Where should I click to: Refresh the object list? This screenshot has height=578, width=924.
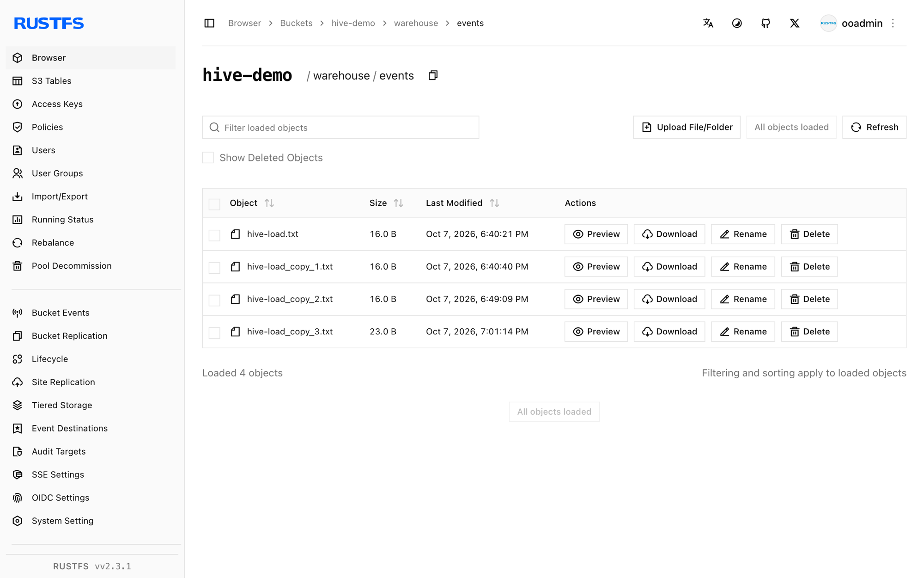[874, 127]
